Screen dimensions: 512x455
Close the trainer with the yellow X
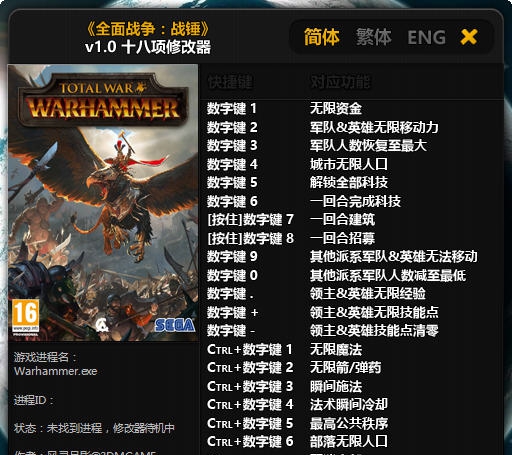point(469,37)
